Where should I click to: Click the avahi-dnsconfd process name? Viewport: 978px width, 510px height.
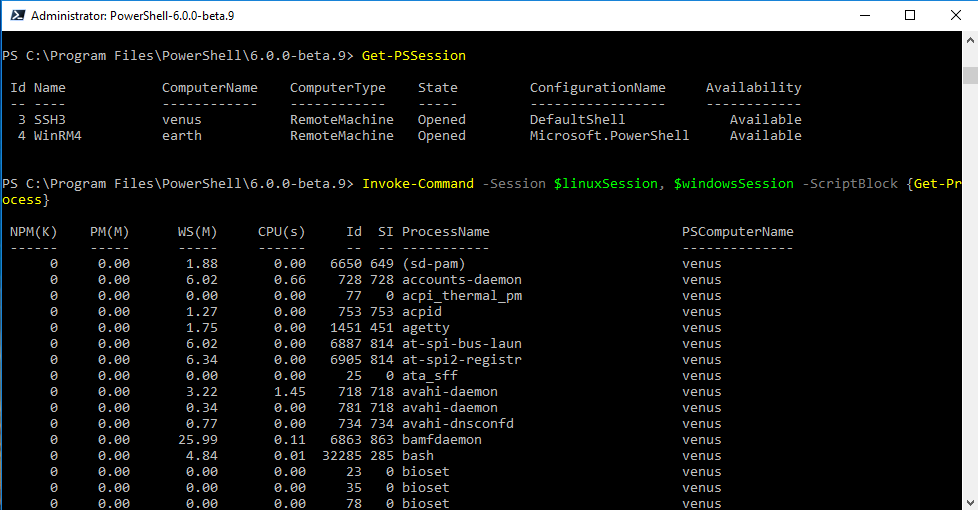[x=458, y=424]
